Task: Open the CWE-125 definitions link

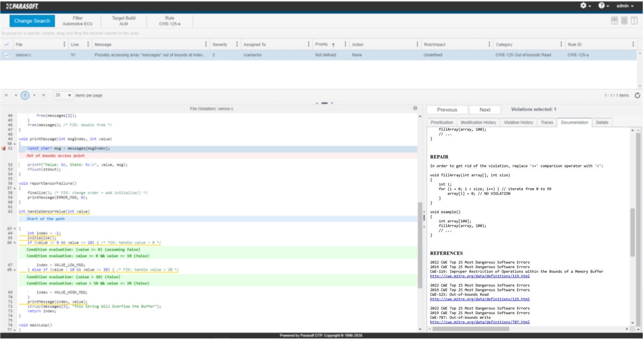Action: tap(480, 299)
